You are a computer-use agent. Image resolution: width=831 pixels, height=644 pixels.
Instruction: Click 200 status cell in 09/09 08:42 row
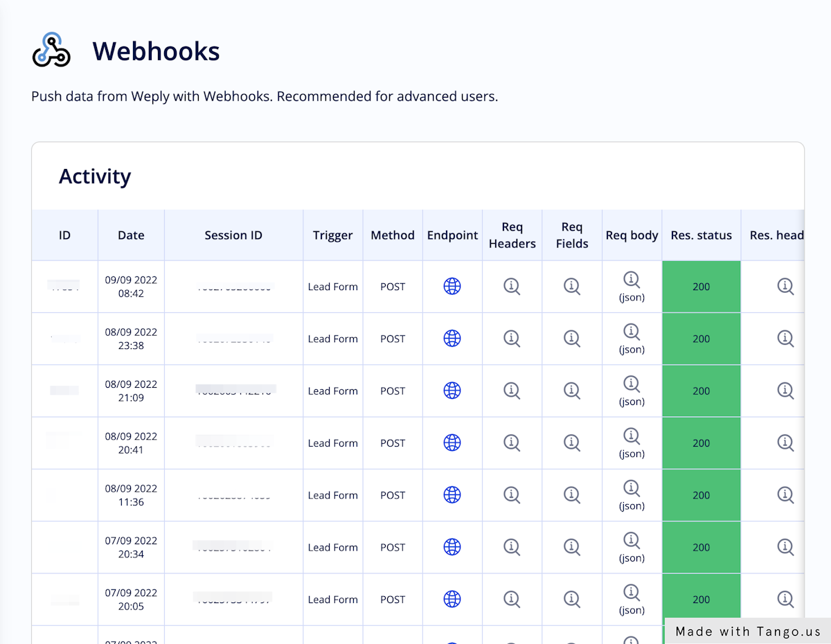pyautogui.click(x=702, y=287)
